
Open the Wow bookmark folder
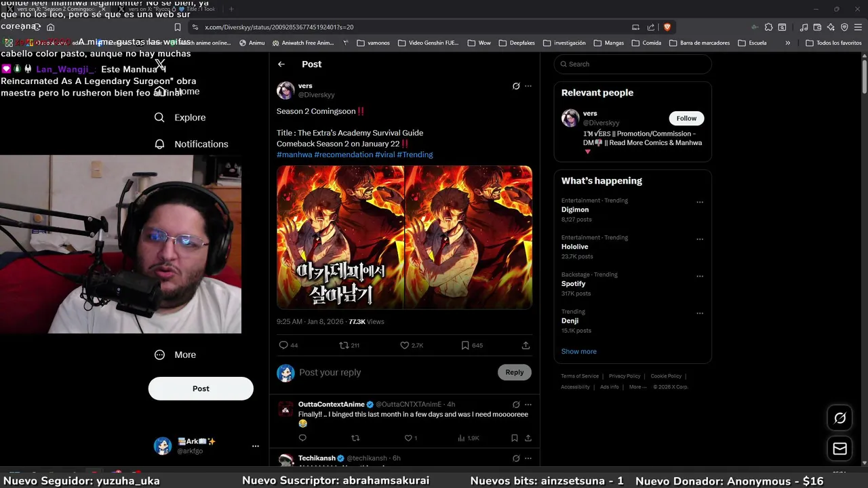pyautogui.click(x=479, y=43)
